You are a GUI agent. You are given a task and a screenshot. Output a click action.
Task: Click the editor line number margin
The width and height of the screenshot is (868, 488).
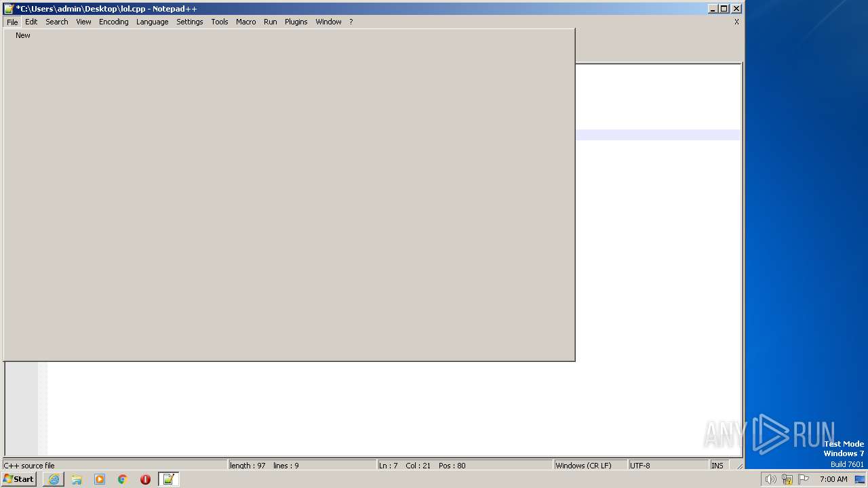[x=21, y=409]
